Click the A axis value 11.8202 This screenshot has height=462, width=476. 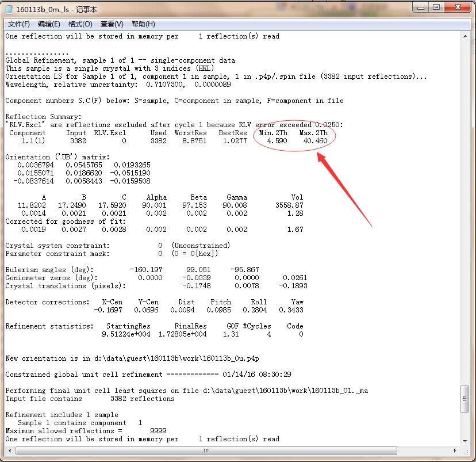[32, 205]
